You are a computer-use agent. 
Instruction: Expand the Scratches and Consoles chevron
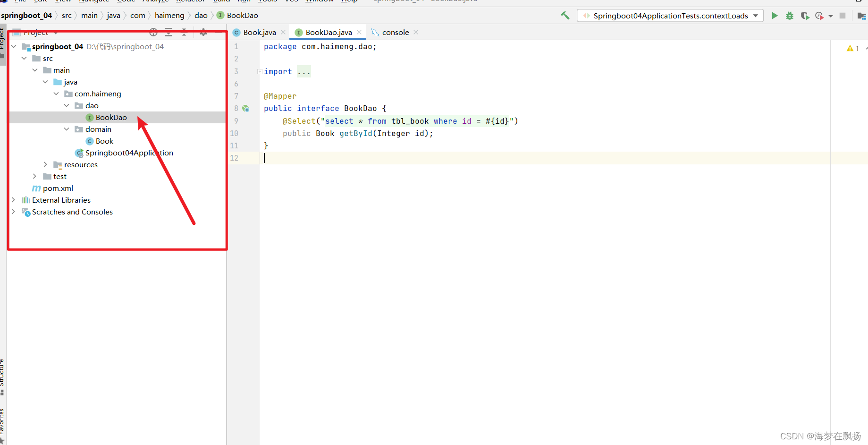pos(13,212)
